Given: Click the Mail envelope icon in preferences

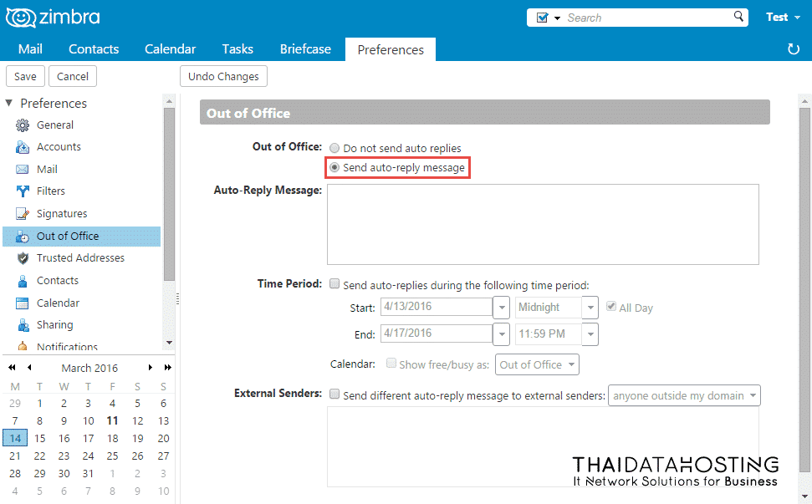Looking at the screenshot, I should (23, 169).
